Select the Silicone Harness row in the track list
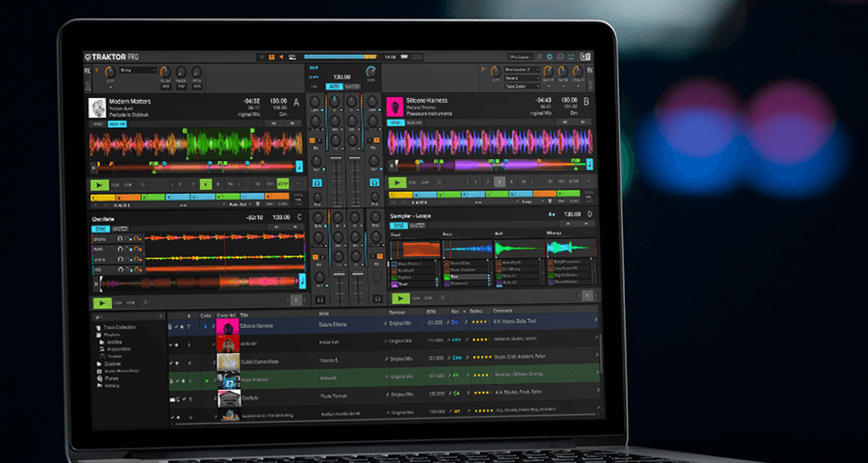The height and width of the screenshot is (463, 868). (384, 326)
